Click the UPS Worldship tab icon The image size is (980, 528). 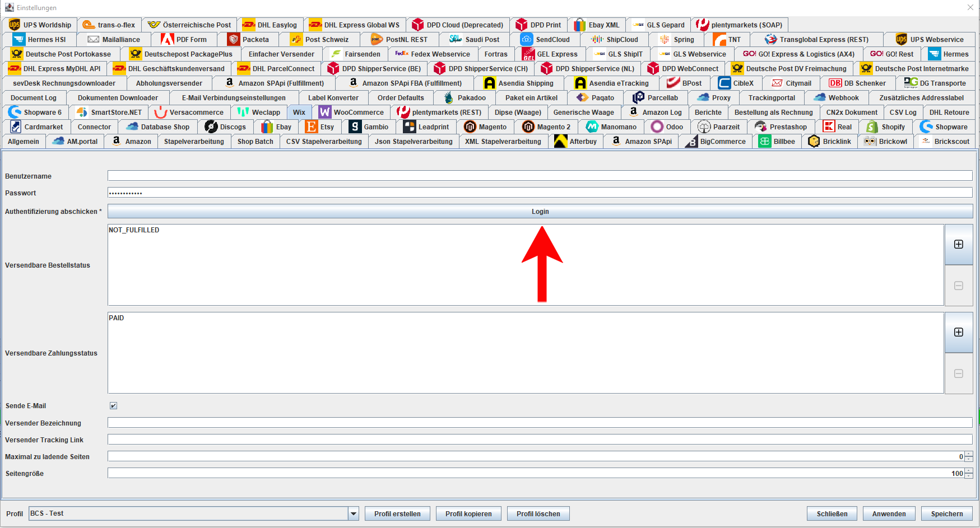pos(15,25)
